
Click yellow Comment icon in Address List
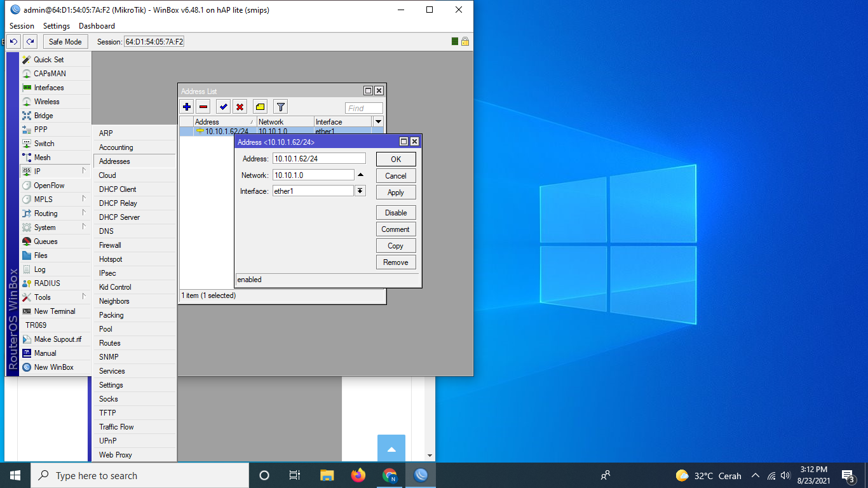[x=260, y=107]
